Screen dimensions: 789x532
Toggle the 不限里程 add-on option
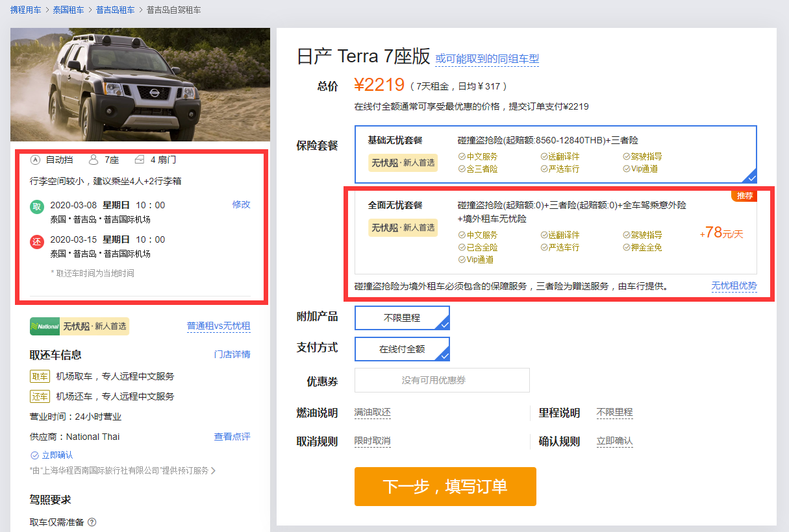click(402, 318)
